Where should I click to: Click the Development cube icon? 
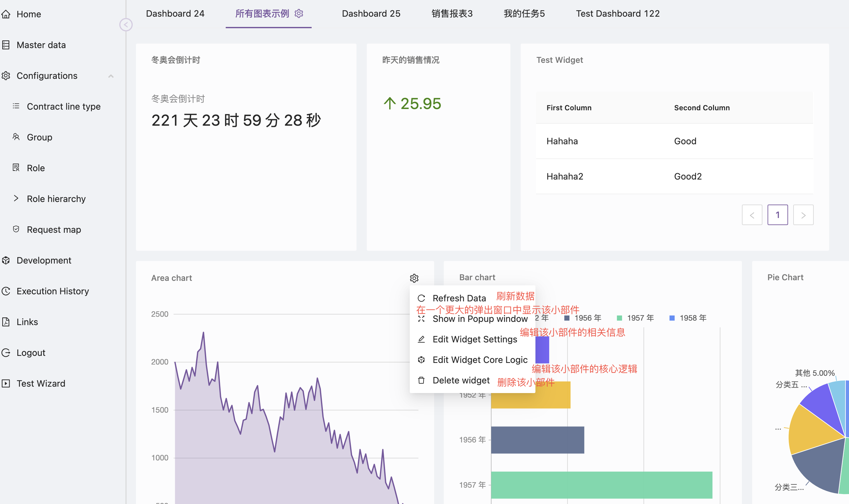(x=6, y=260)
